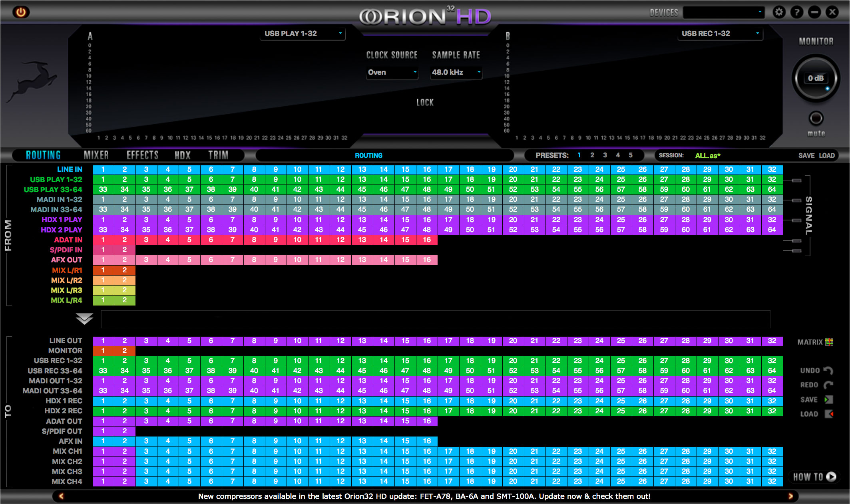850x504 pixels.
Task: Play the HOW TO video
Action: tap(831, 476)
